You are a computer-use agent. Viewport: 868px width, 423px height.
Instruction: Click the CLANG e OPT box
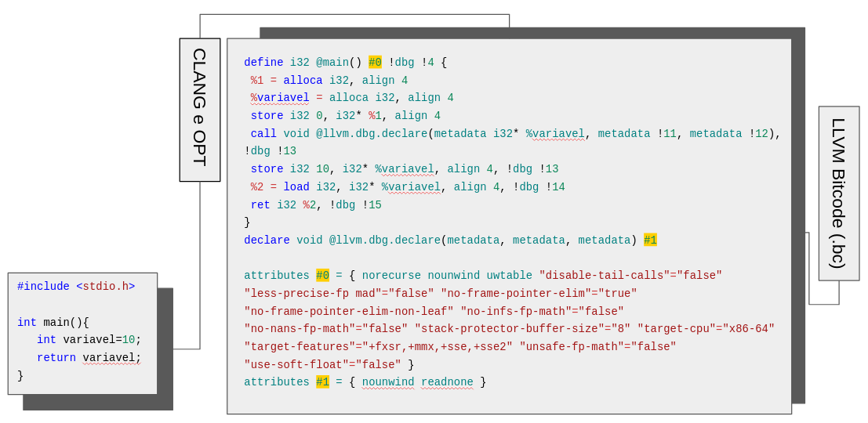click(x=200, y=110)
